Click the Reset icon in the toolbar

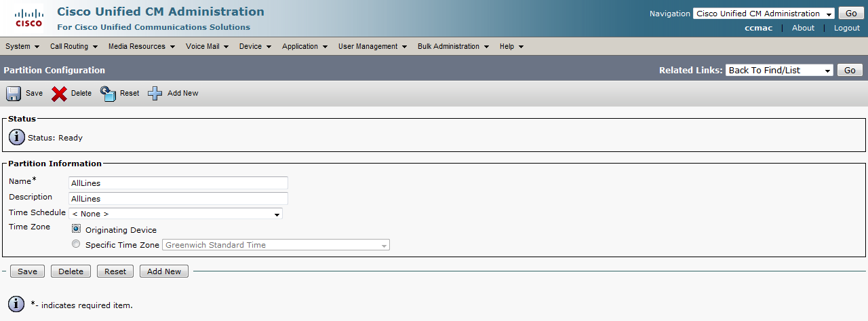108,93
